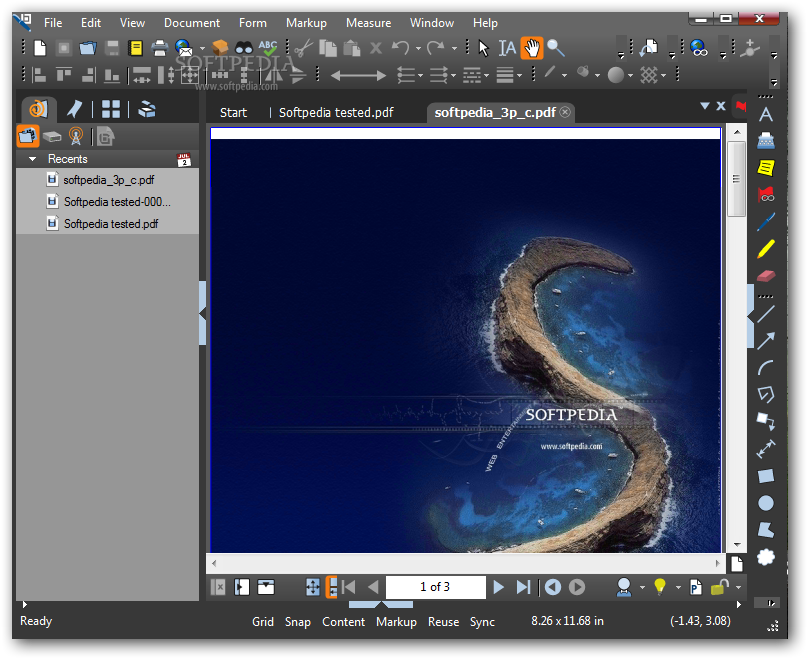Select the Dimension measurement tool
Screen dimensions: 808x659
point(766,448)
